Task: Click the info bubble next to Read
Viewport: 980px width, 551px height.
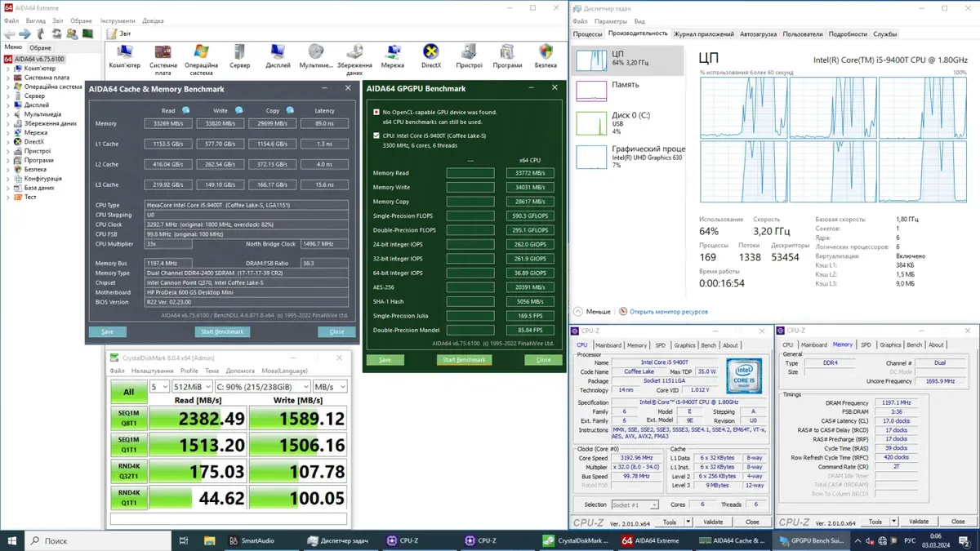Action: [x=186, y=110]
